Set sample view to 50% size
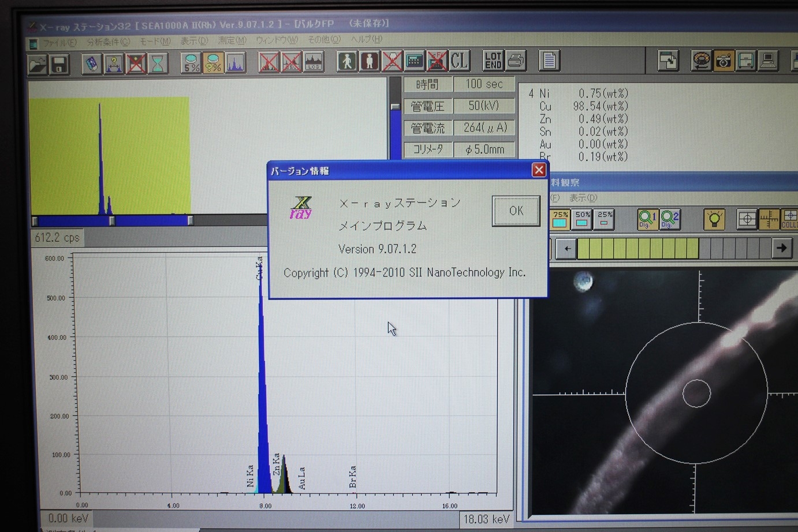Viewport: 798px width, 532px height. tap(582, 219)
